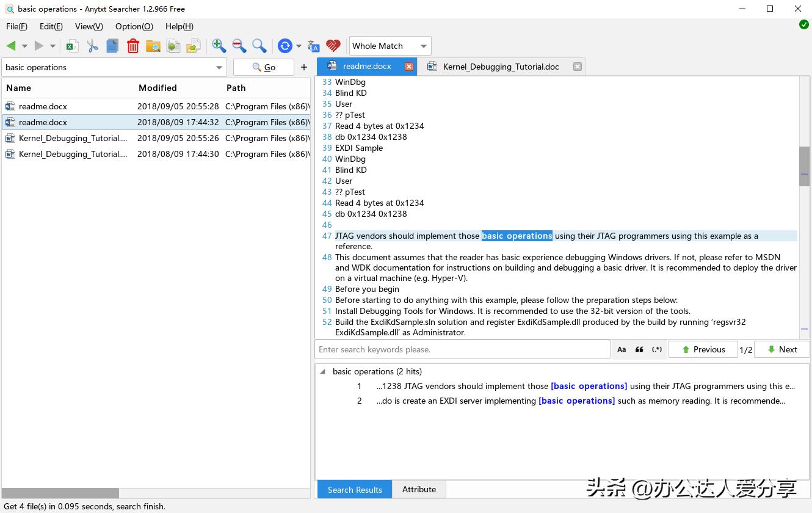The image size is (812, 513).
Task: Toggle case-sensitive search with the Aa button
Action: coord(622,349)
